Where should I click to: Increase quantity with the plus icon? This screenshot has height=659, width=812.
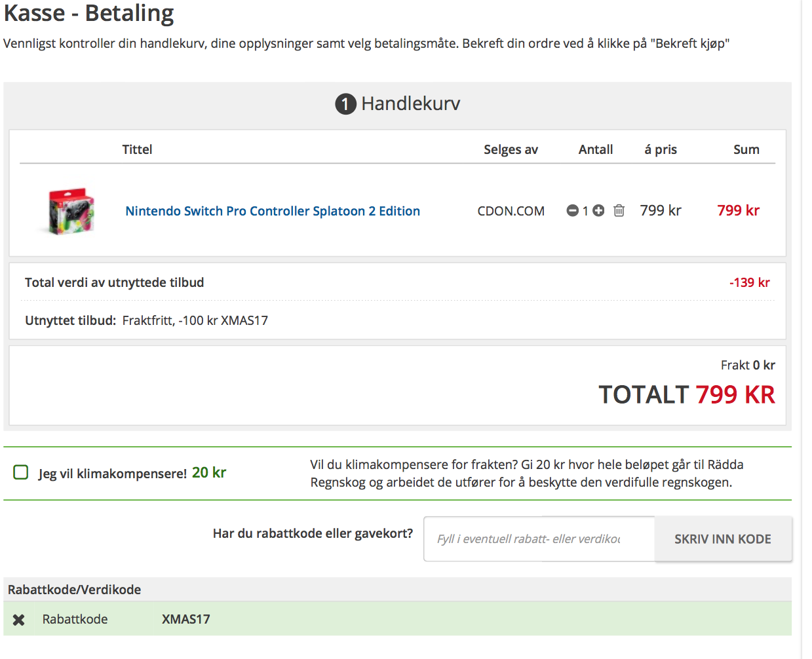click(598, 211)
